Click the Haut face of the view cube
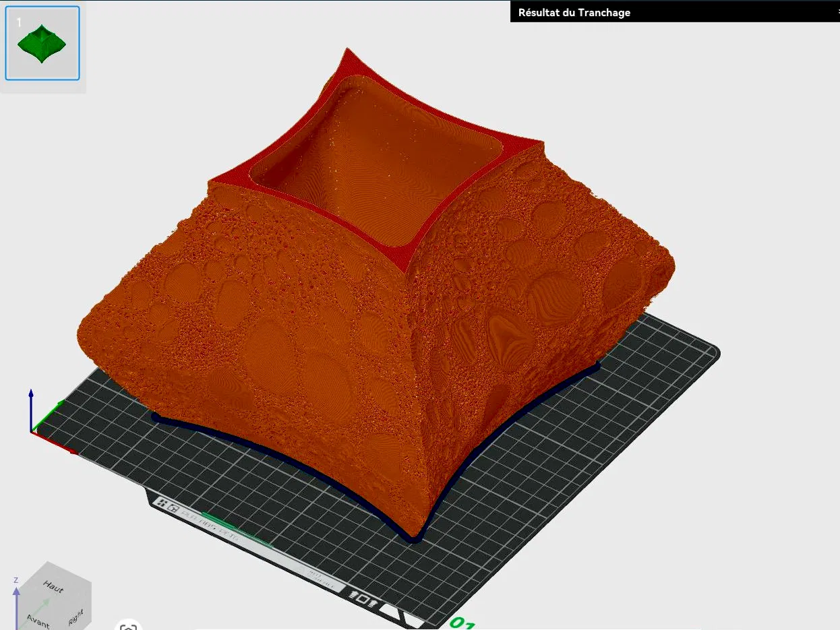The height and width of the screenshot is (630, 840). pyautogui.click(x=53, y=586)
